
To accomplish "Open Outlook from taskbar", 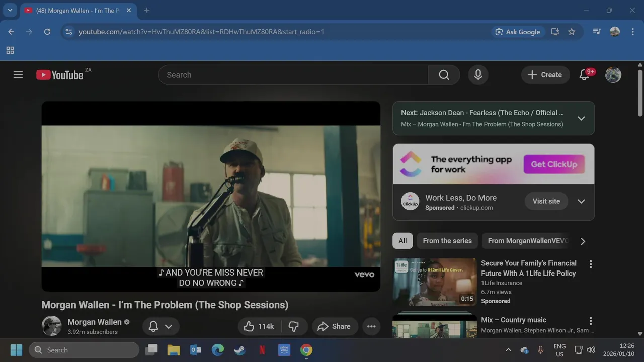I will pyautogui.click(x=195, y=350).
